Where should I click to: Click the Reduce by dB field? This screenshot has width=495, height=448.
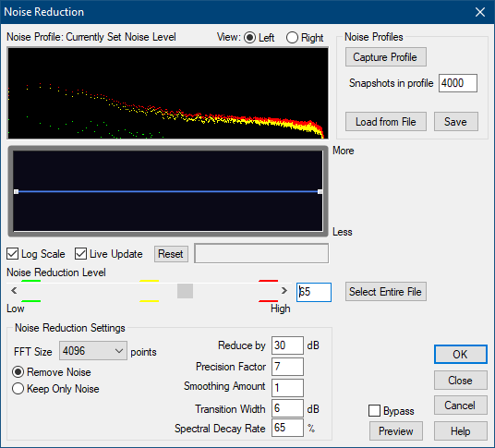coord(287,345)
